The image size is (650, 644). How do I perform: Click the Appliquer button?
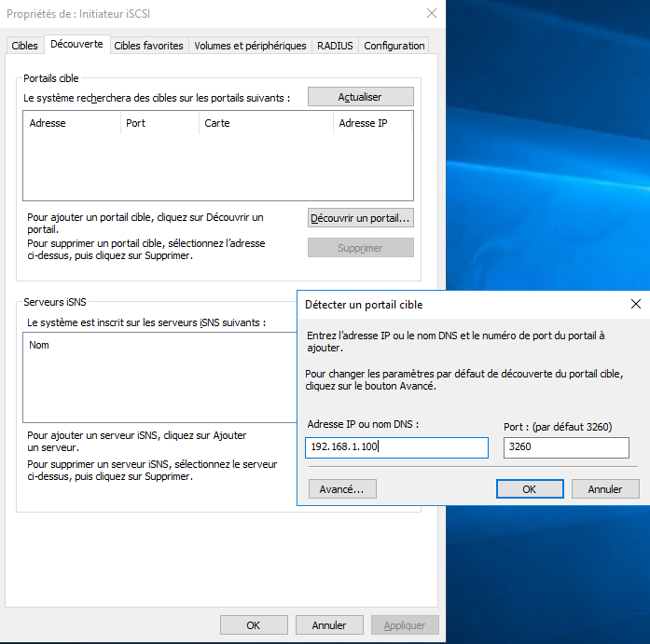pyautogui.click(x=405, y=625)
